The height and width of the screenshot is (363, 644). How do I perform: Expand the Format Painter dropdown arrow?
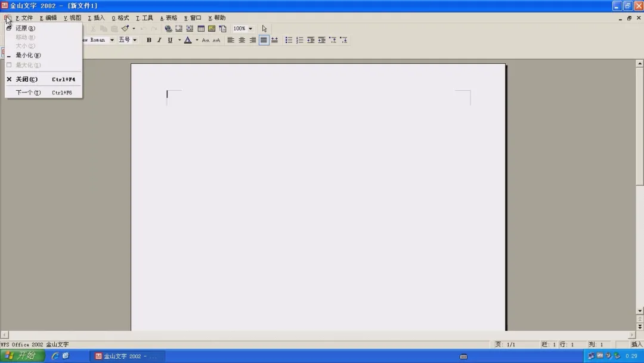(x=134, y=29)
